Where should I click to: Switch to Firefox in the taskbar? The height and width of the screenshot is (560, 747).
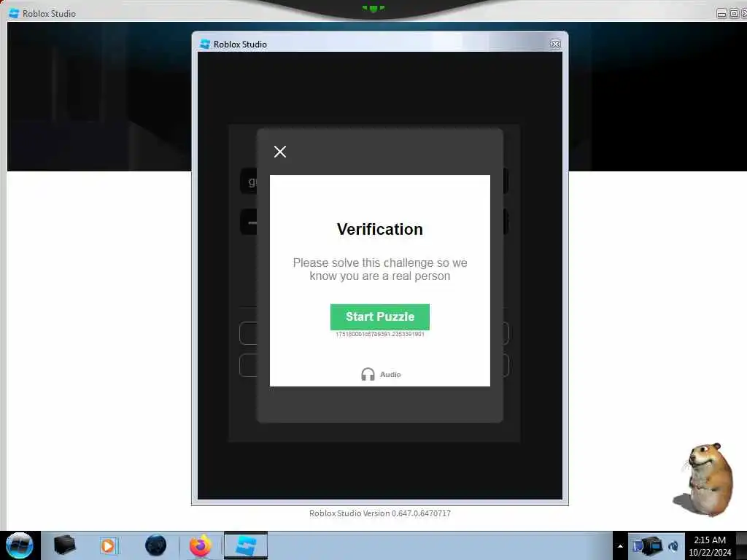[x=201, y=545]
